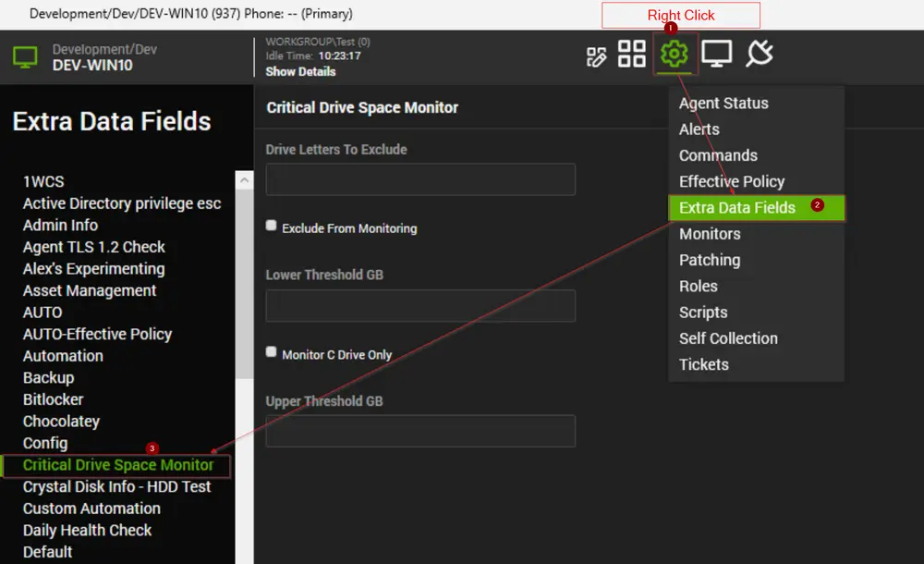Enable Monitor C Drive Only checkbox
Screen dimensions: 924x564
[x=271, y=351]
